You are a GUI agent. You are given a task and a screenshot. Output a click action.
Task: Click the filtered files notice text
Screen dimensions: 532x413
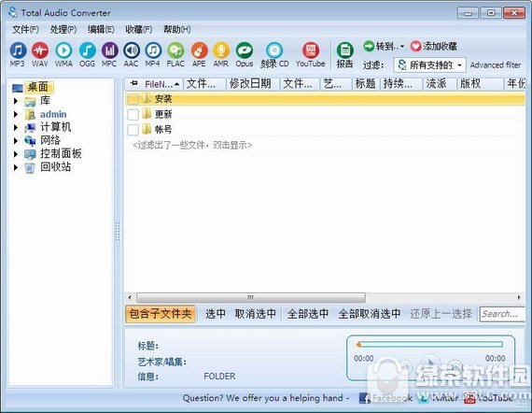coord(192,146)
